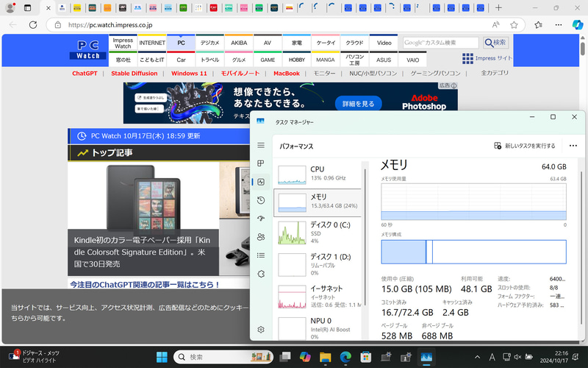588x368 pixels.
Task: Open AKIBA category tab
Action: coord(239,43)
